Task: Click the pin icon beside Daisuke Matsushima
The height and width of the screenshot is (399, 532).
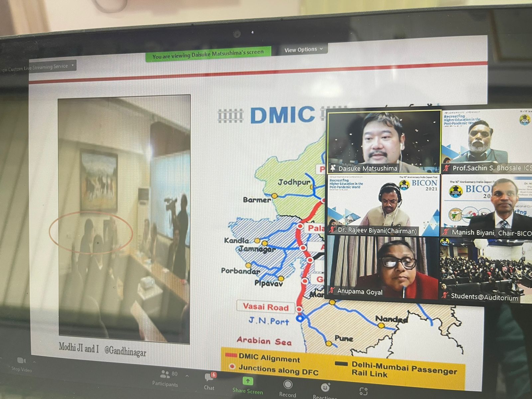Action: 332,168
